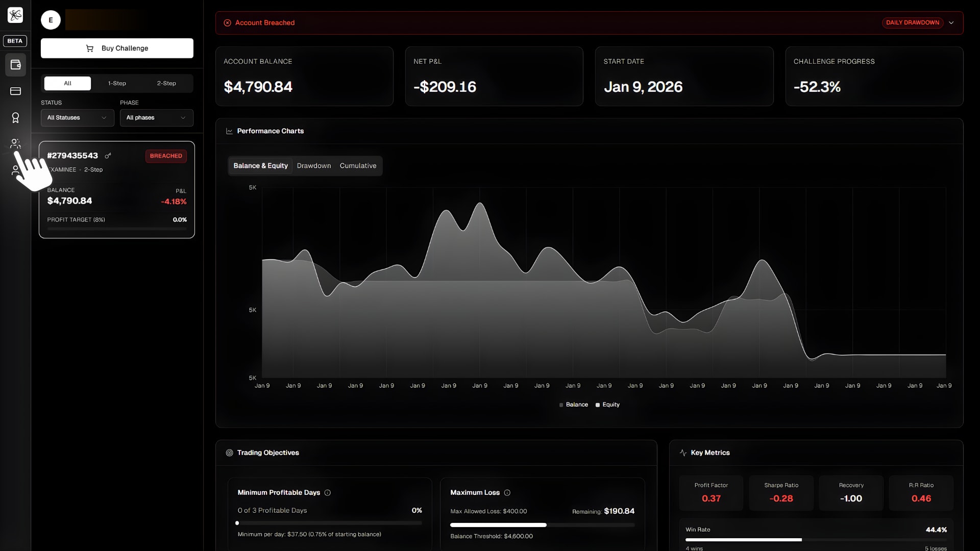980x551 pixels.
Task: Click the app logo in the sidebar
Action: (x=15, y=15)
